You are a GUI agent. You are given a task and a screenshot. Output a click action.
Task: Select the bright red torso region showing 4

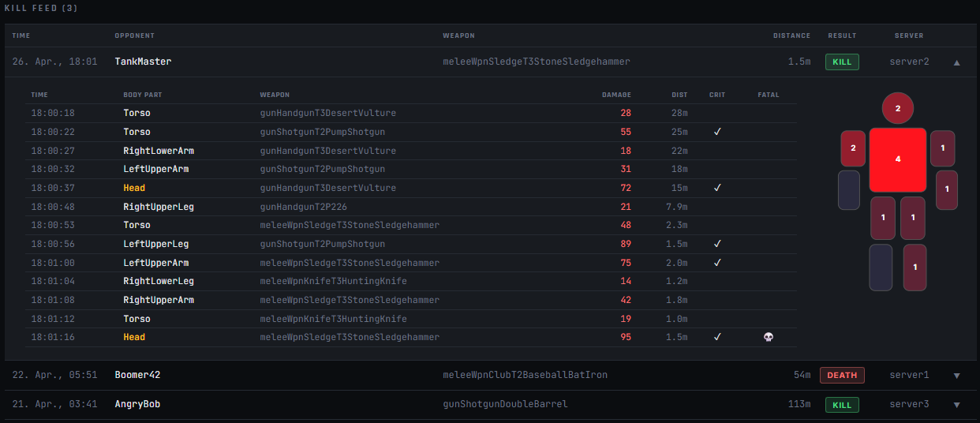898,159
